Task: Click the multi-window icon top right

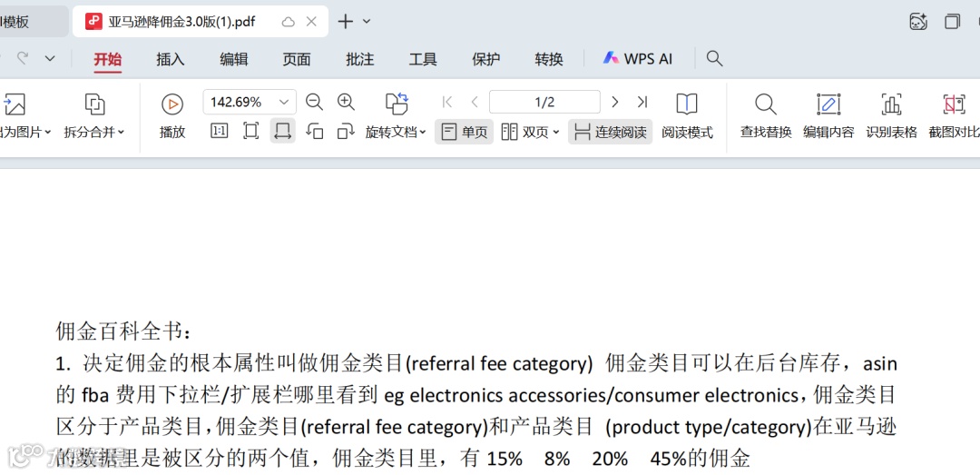Action: [x=952, y=21]
